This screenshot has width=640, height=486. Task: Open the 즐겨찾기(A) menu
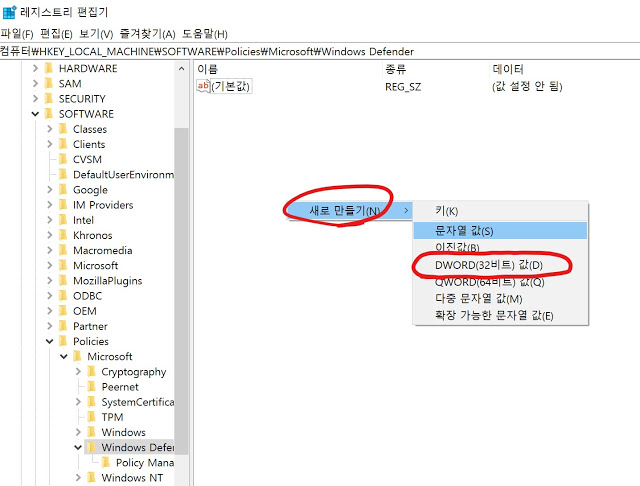tap(147, 34)
